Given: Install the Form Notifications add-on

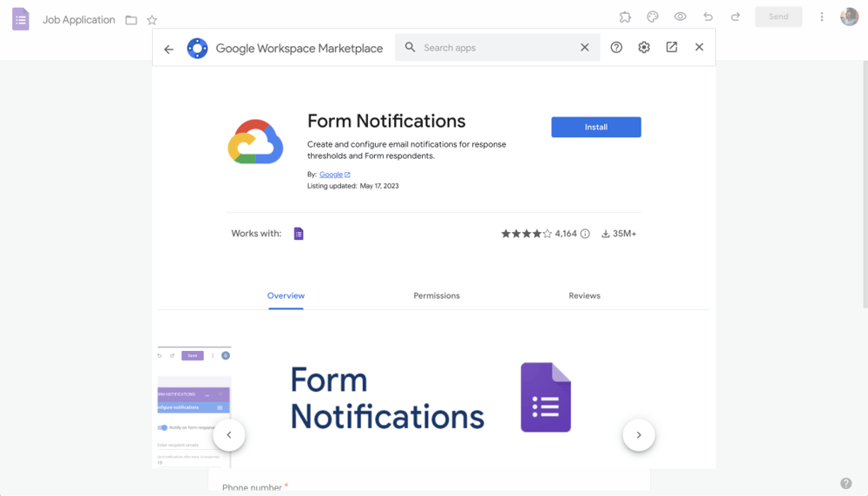Looking at the screenshot, I should 596,127.
